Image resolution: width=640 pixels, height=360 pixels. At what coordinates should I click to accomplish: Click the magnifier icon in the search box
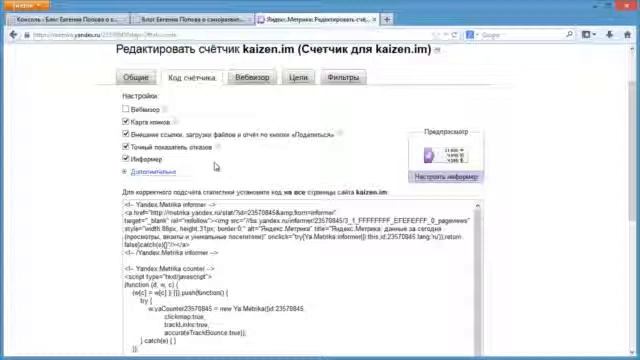coord(569,35)
